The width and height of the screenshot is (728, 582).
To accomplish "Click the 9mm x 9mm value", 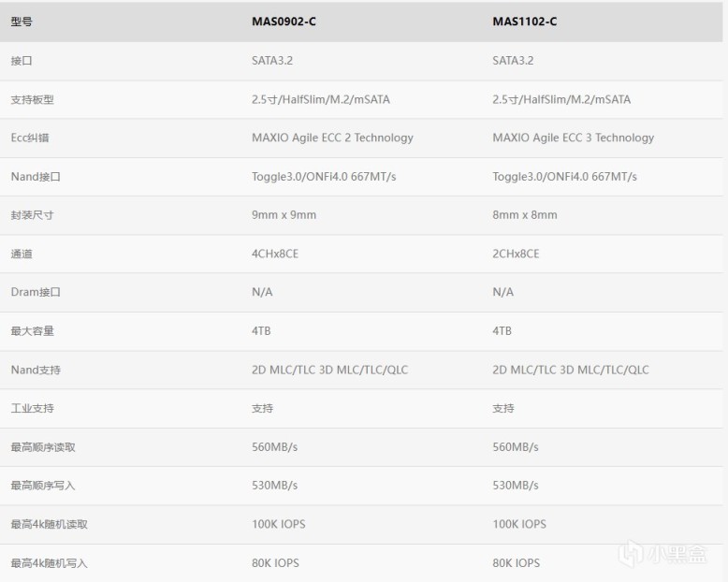I will [284, 214].
